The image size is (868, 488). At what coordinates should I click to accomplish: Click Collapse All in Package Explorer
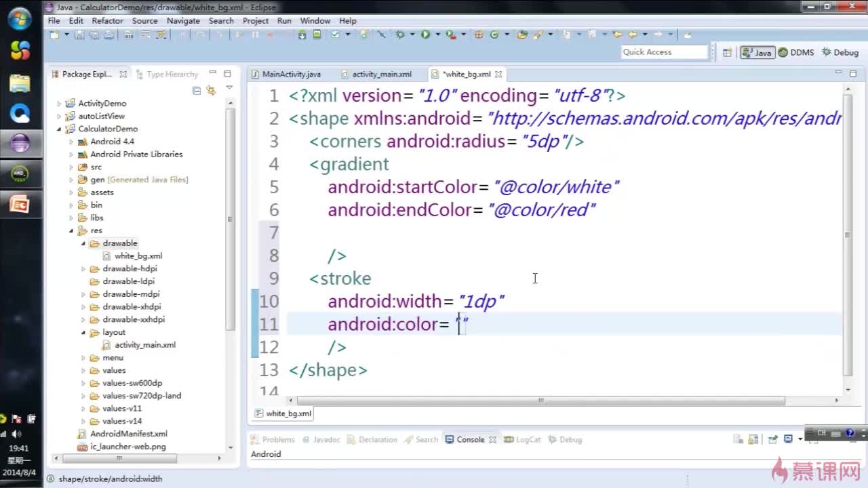point(197,90)
